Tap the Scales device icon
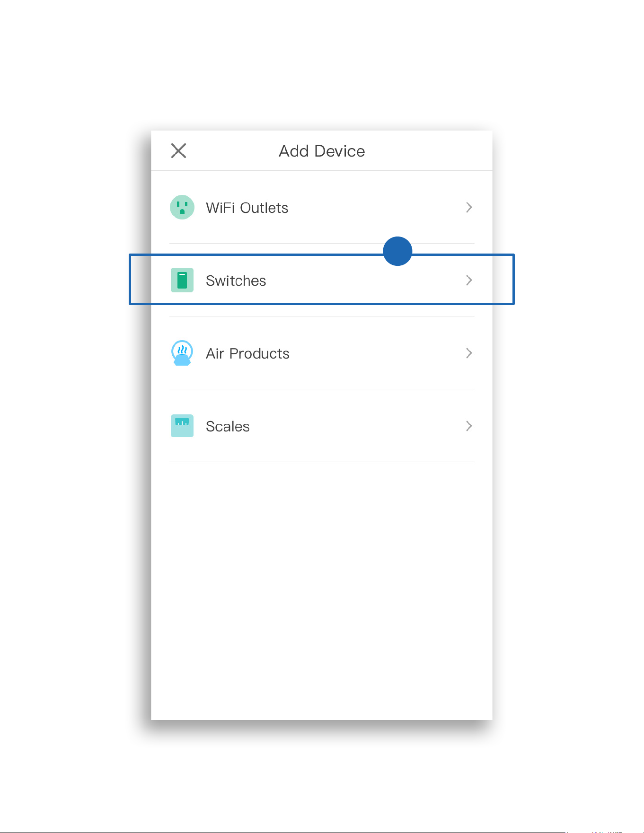 coord(182,426)
